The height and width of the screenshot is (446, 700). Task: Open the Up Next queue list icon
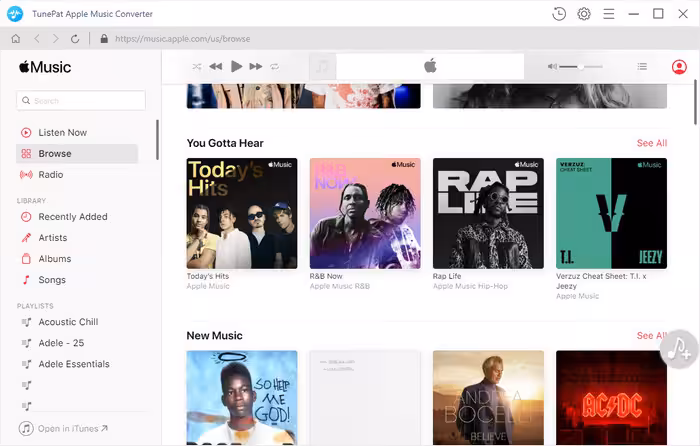pyautogui.click(x=642, y=67)
